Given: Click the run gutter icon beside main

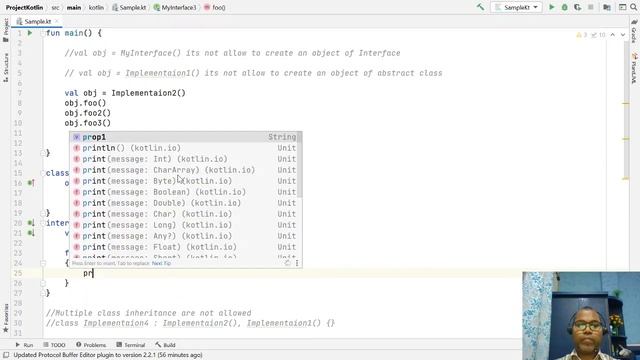Looking at the screenshot, I should [30, 33].
